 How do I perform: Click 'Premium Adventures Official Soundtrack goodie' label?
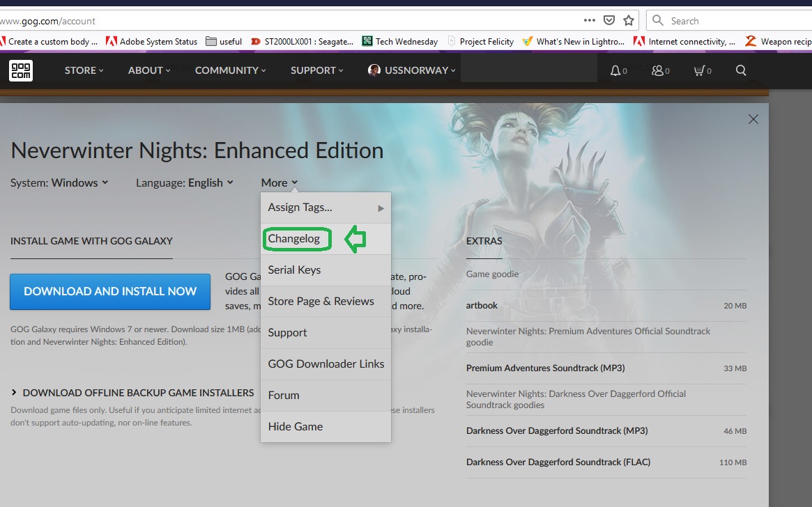click(588, 337)
